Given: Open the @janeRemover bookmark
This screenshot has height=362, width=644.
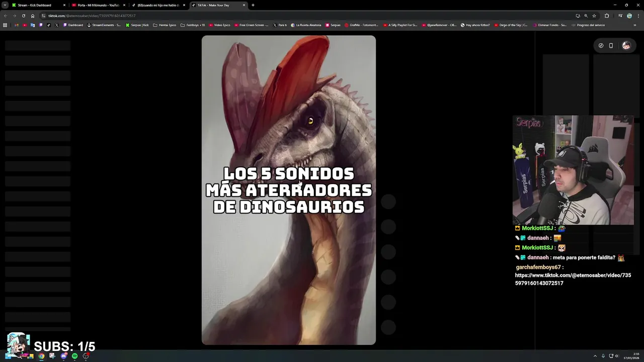Looking at the screenshot, I should click(439, 25).
